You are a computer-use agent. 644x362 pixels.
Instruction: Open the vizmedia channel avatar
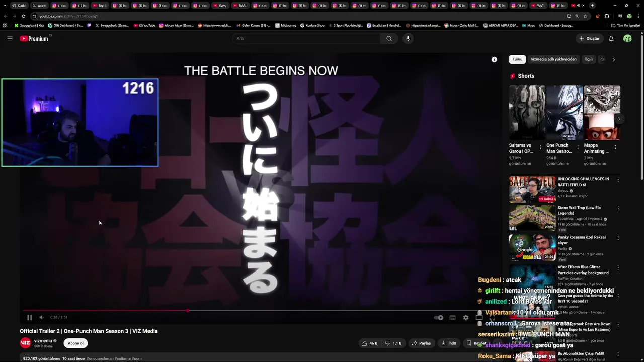coord(25,343)
